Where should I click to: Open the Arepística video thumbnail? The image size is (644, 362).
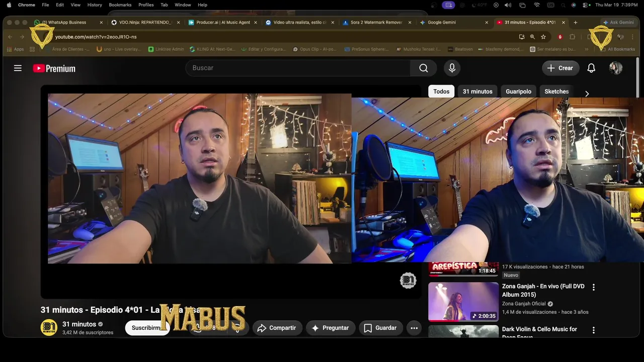point(463,269)
